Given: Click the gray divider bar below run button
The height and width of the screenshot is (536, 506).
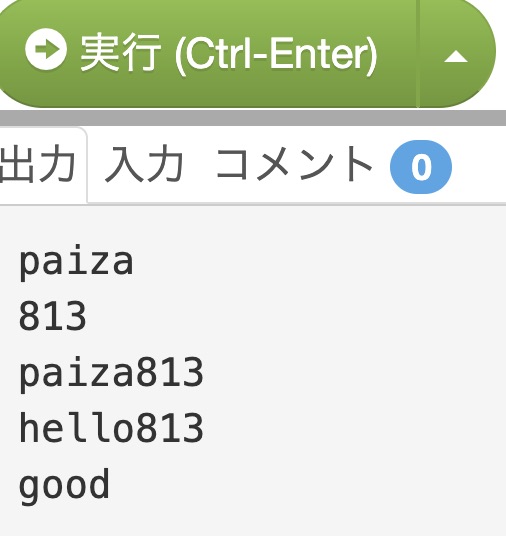Looking at the screenshot, I should [x=253, y=118].
